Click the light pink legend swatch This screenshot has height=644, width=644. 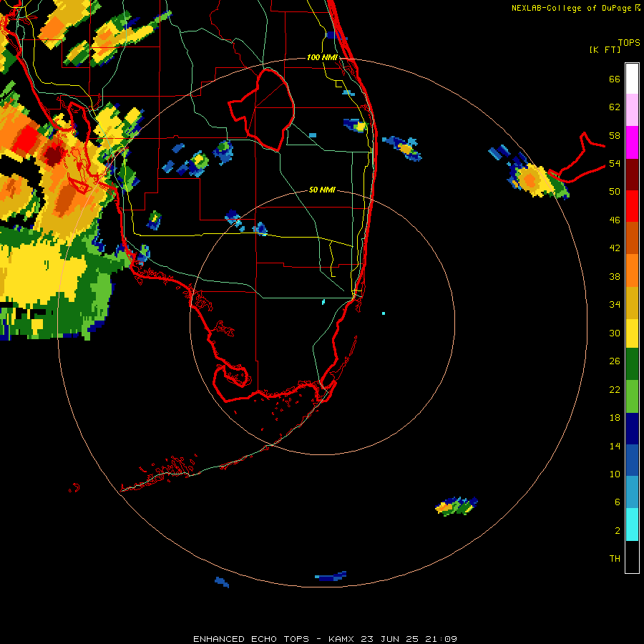632,109
